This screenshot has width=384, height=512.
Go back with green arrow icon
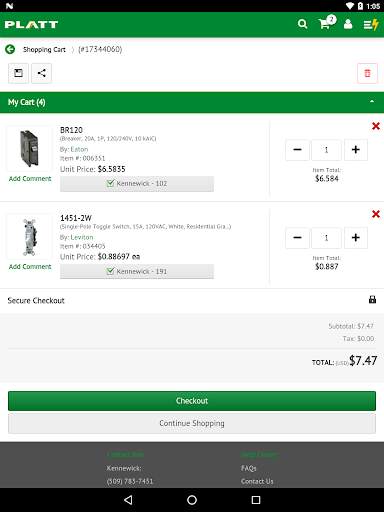[10, 49]
